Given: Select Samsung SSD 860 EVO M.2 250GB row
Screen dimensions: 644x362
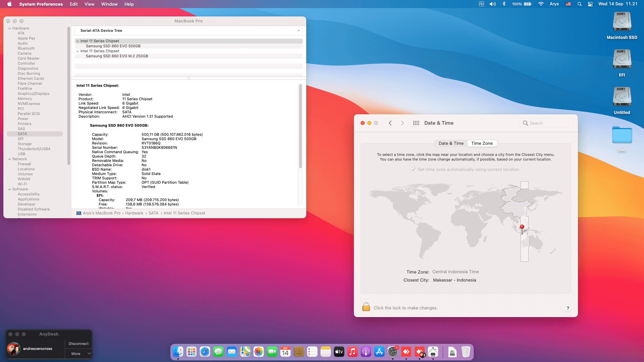Looking at the screenshot, I should click(189, 56).
